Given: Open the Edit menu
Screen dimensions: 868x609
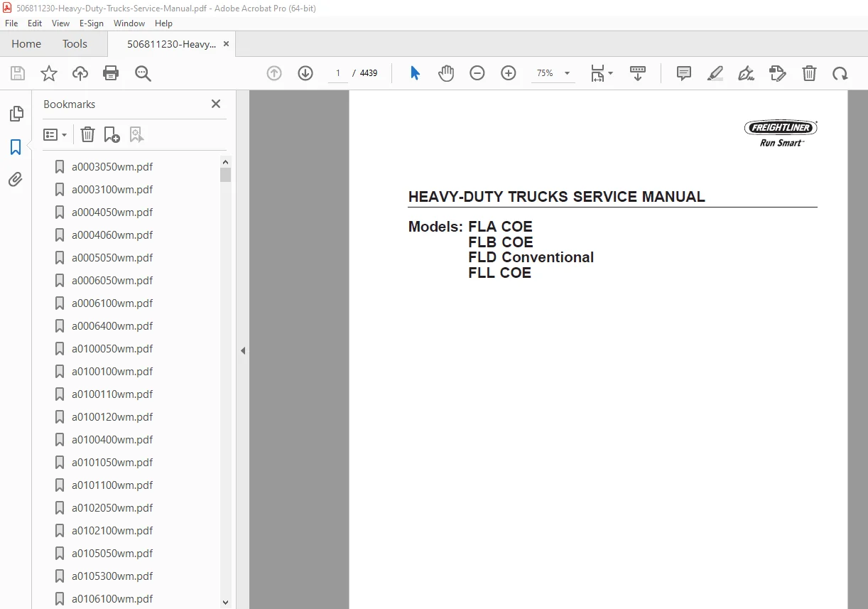Looking at the screenshot, I should pyautogui.click(x=35, y=23).
